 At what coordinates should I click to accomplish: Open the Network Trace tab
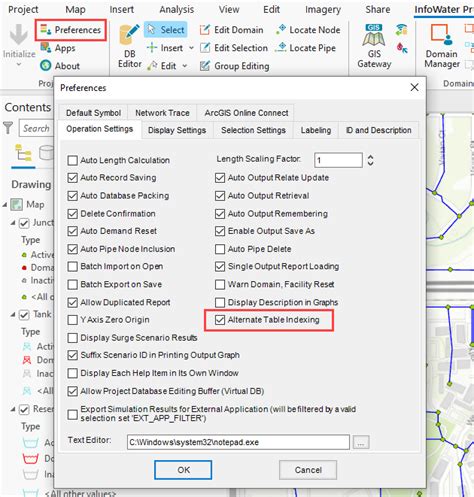(162, 113)
